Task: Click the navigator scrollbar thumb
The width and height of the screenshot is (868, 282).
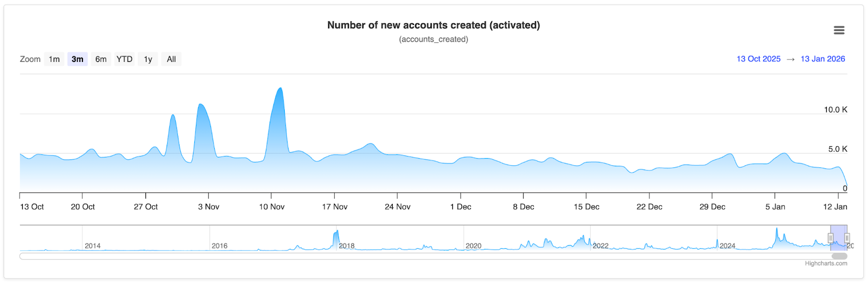Action: pos(839,256)
